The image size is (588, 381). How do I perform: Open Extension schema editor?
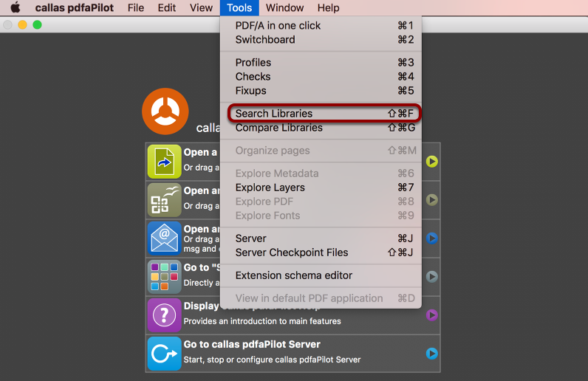(x=321, y=275)
